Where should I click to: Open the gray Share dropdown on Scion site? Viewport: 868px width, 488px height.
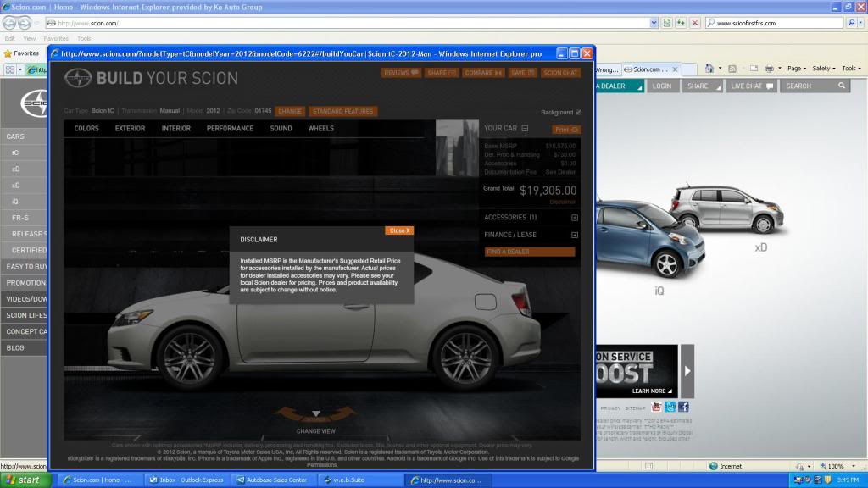[701, 86]
